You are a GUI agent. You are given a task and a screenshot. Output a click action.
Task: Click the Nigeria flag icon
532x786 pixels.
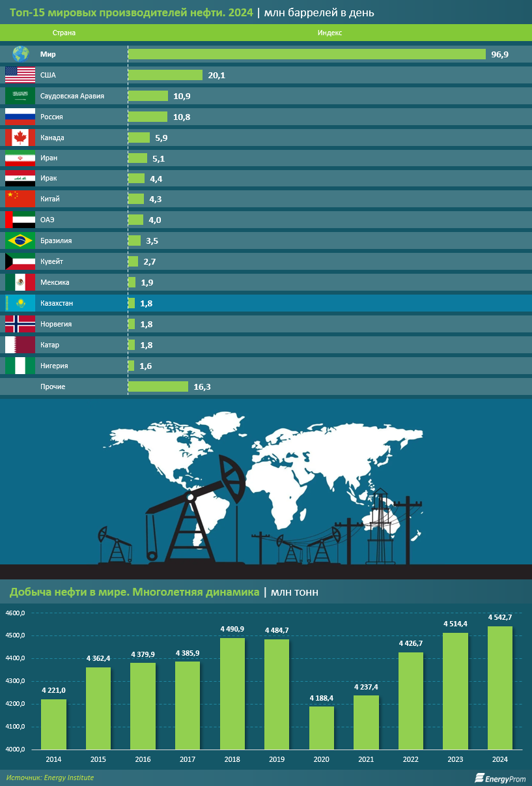[20, 366]
